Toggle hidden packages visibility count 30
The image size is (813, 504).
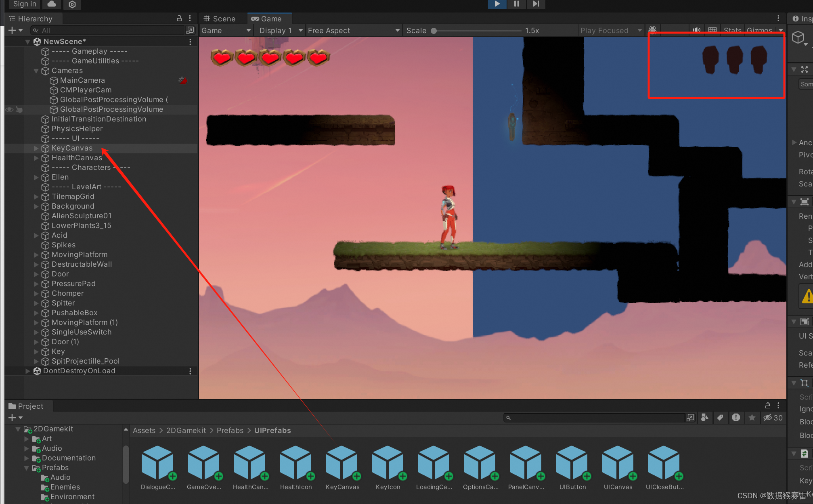tap(773, 418)
